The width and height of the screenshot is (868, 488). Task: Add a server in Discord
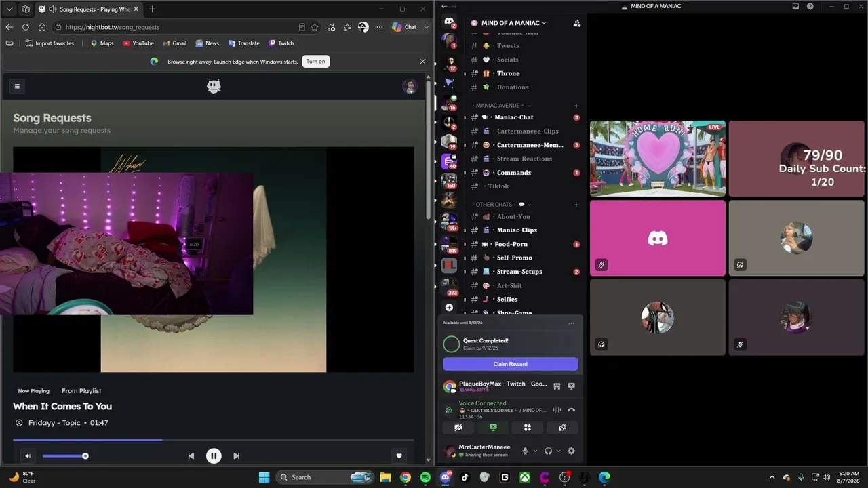pyautogui.click(x=449, y=307)
